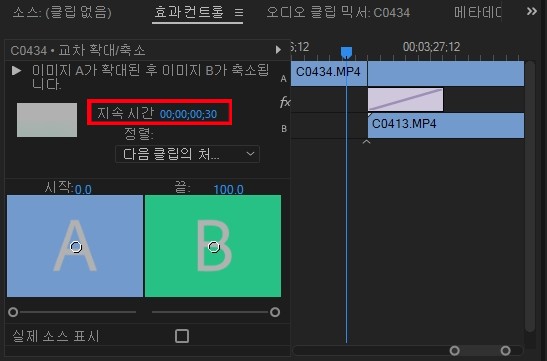Click the fx track label icon
The image size is (547, 361).
tap(285, 102)
